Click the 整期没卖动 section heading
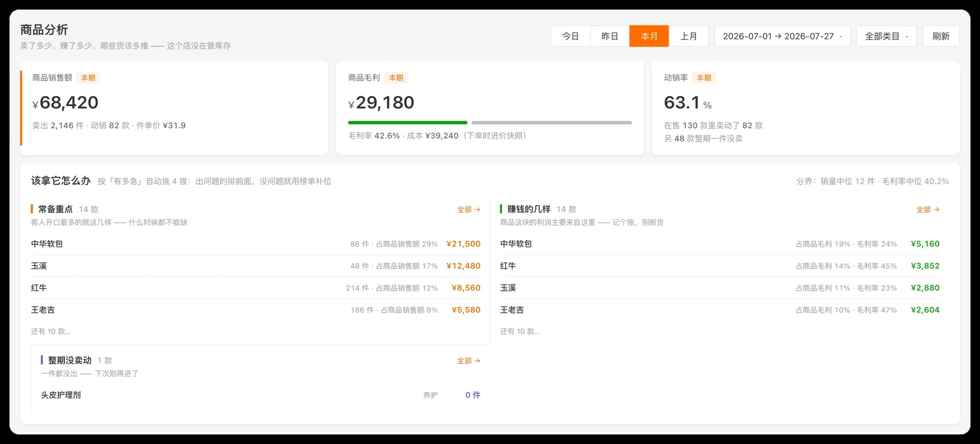This screenshot has height=444, width=980. (x=69, y=361)
